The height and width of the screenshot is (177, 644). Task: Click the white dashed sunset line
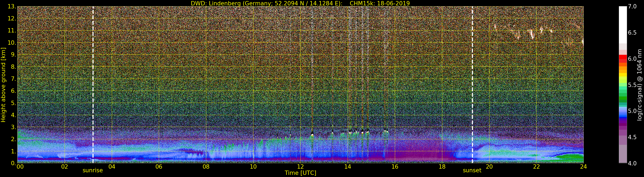tap(472, 85)
